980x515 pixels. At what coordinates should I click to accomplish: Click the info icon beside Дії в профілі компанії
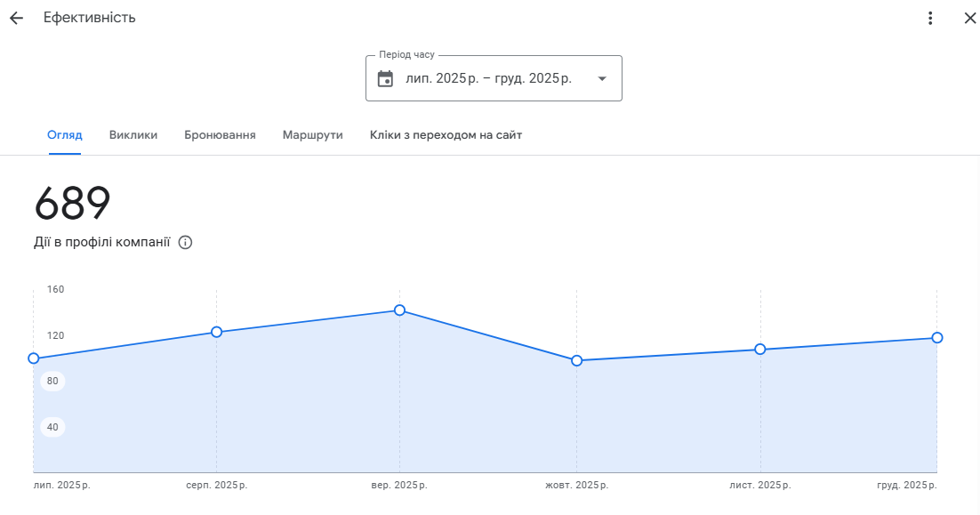click(185, 242)
